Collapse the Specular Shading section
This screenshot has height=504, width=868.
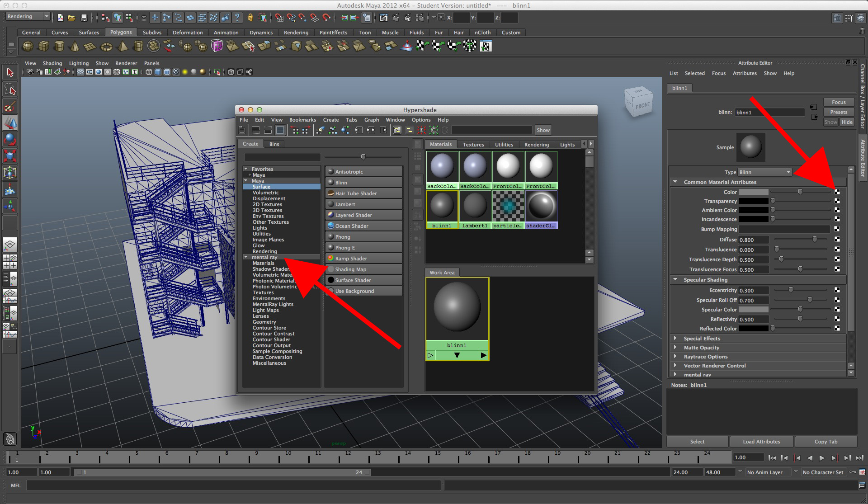click(675, 279)
